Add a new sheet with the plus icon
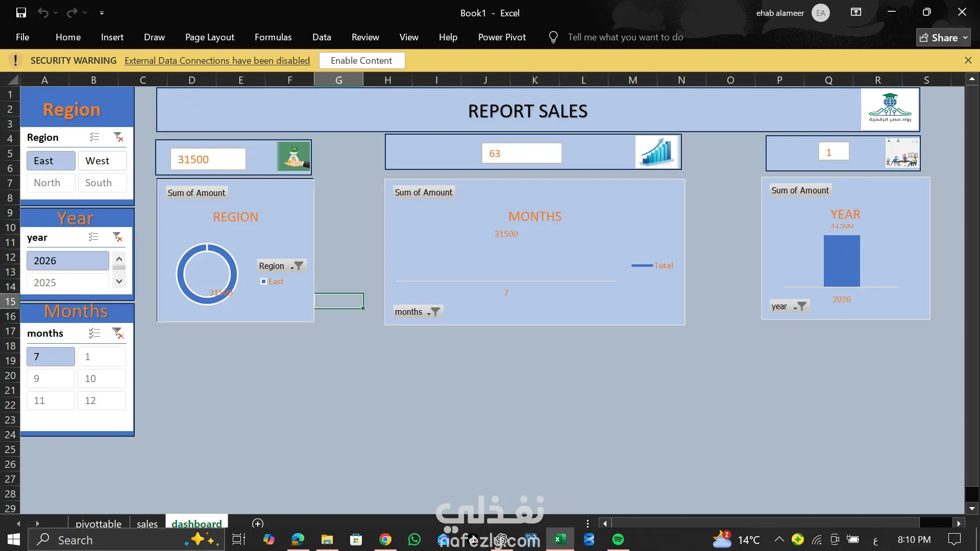This screenshot has height=551, width=980. point(258,523)
